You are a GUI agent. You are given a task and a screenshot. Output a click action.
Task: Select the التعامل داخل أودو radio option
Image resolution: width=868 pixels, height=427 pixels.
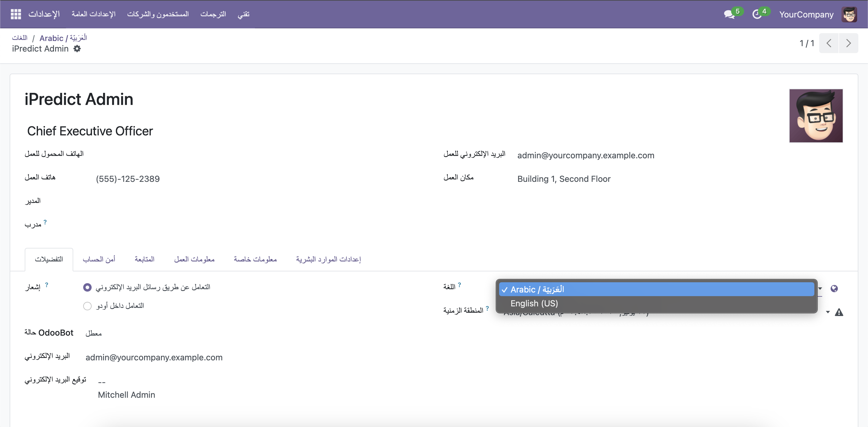pos(87,306)
